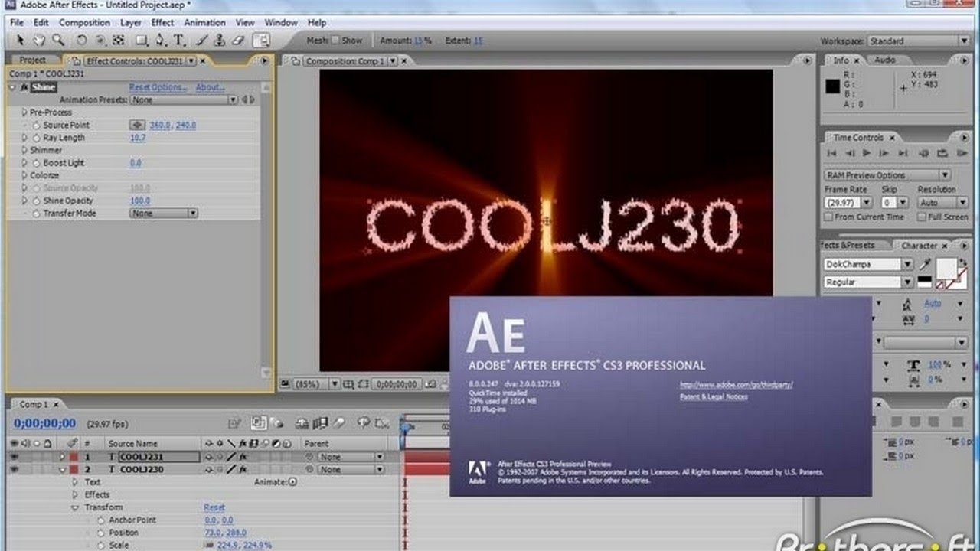980x551 pixels.
Task: Click the Reset Options link
Action: [158, 87]
